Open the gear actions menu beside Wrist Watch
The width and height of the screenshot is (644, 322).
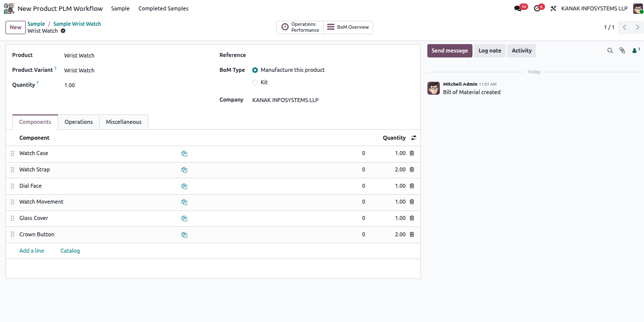click(x=63, y=31)
